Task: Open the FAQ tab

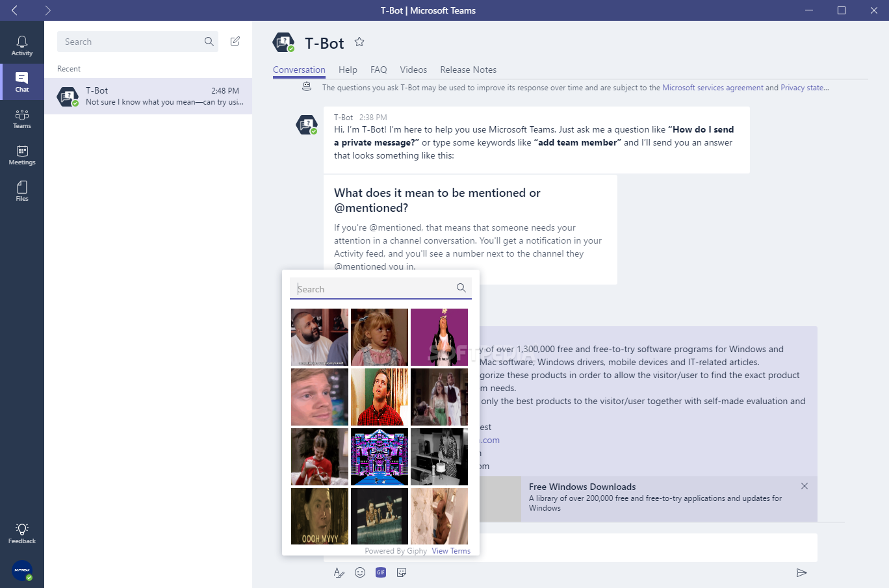Action: click(x=379, y=70)
